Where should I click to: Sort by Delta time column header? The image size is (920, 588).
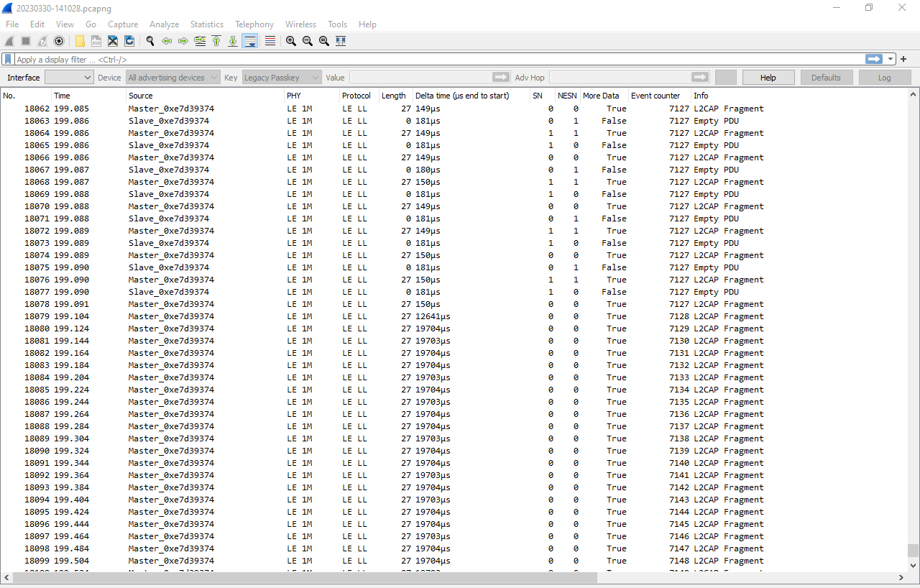tap(471, 96)
